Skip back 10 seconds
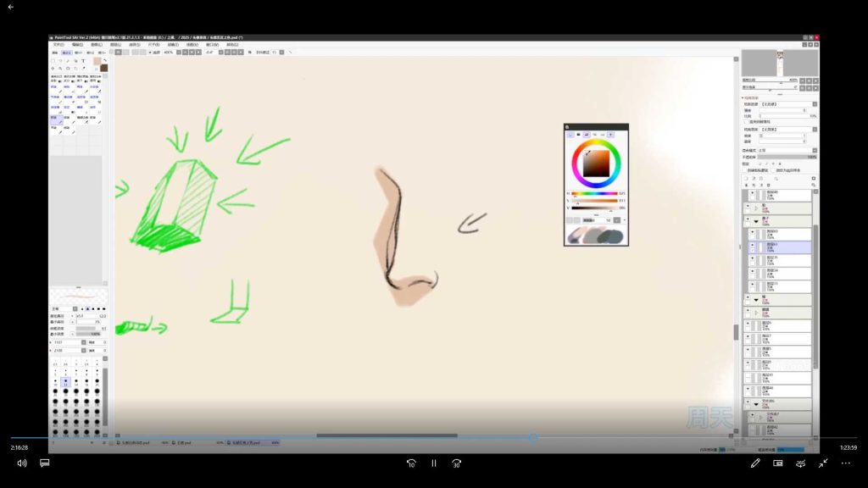Screen dimensions: 868x488 [411, 463]
